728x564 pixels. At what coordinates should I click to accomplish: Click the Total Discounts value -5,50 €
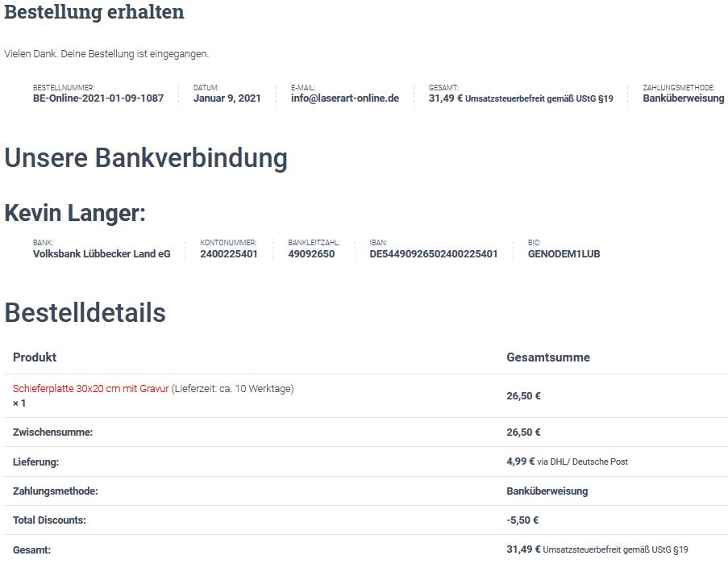point(522,520)
